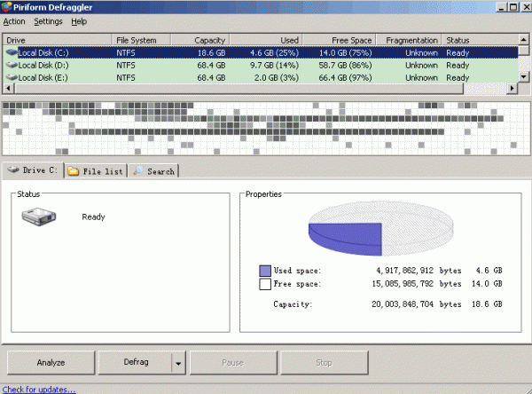The width and height of the screenshot is (532, 394).
Task: Click the Piriform Defraggler title bar icon
Action: [6, 7]
